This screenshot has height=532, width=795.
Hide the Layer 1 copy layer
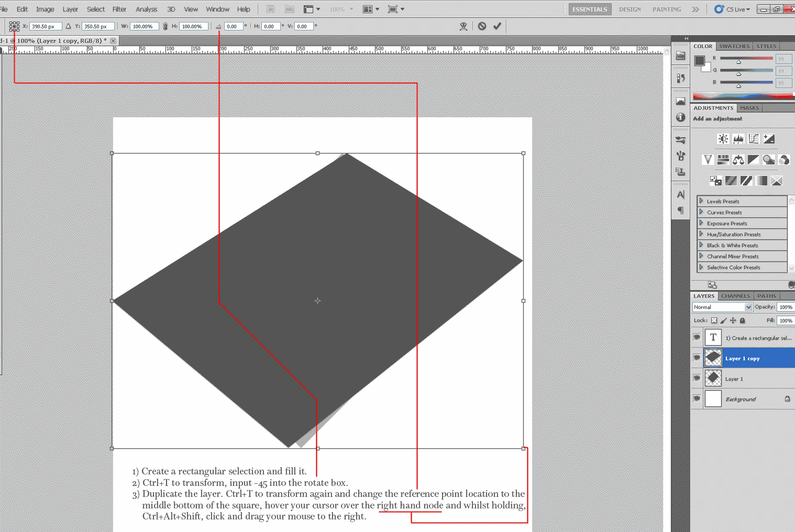697,358
